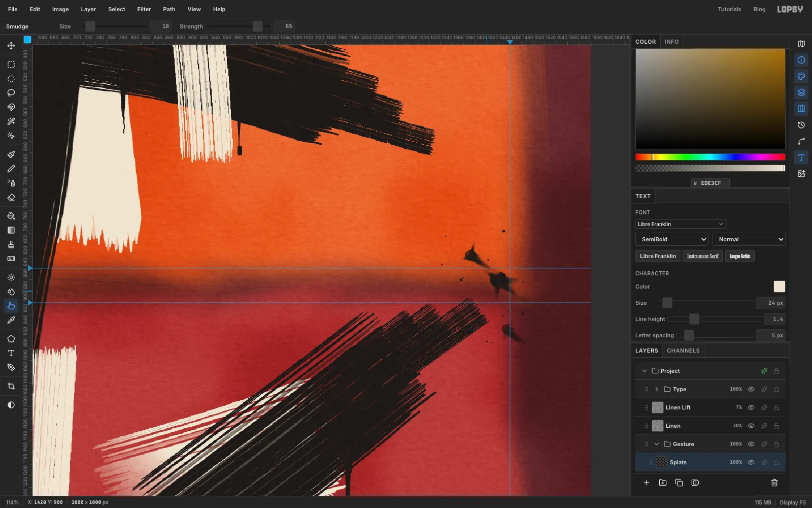812x508 pixels.
Task: Open the Libre Franklin font dropdown
Action: pos(681,224)
